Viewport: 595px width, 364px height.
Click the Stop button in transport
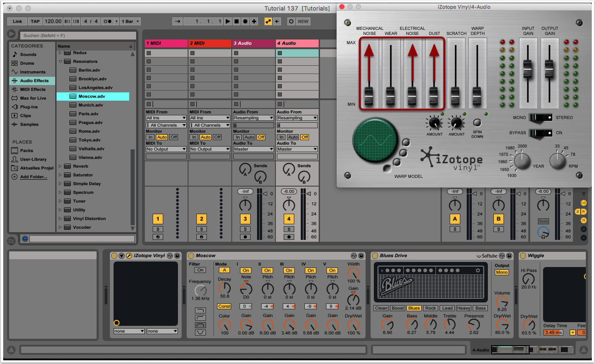236,21
